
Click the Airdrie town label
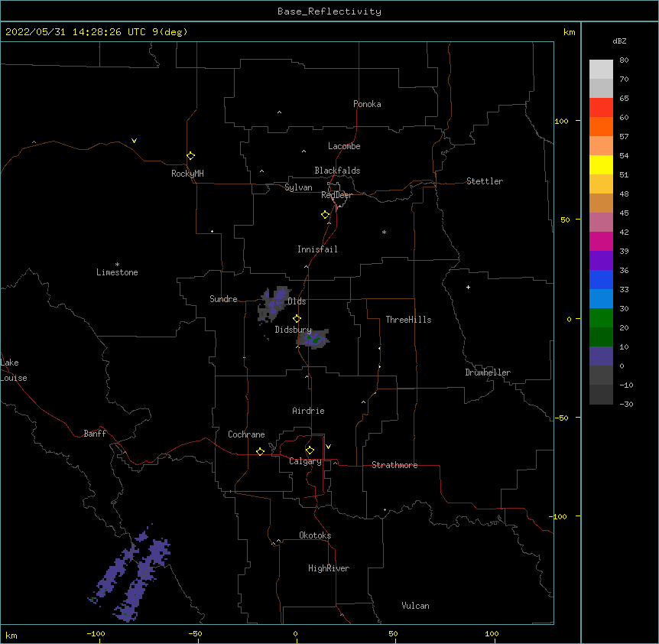tap(308, 411)
